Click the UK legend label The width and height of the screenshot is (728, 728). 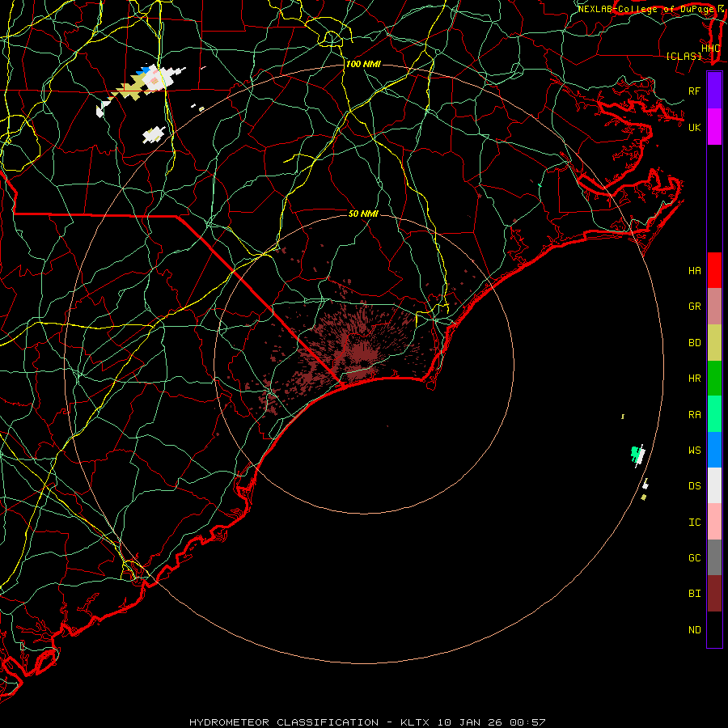point(694,127)
